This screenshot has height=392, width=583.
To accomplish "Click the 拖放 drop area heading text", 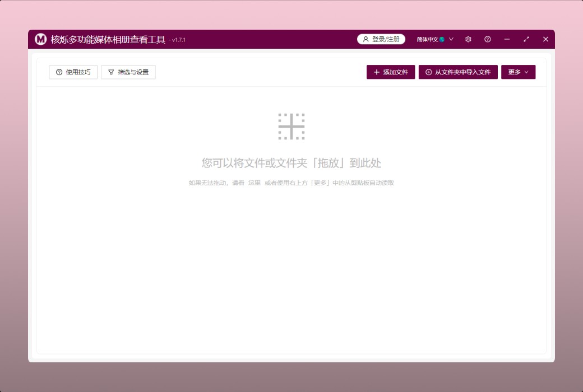I will 291,163.
